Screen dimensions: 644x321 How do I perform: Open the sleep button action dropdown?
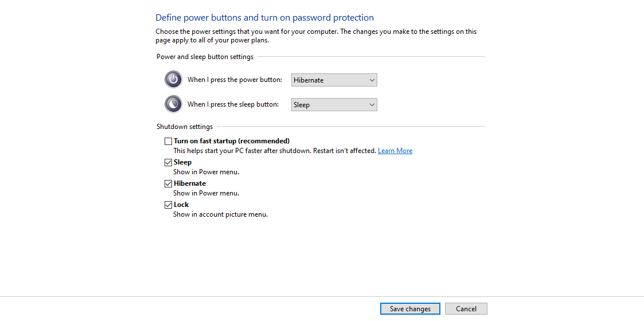pos(334,105)
